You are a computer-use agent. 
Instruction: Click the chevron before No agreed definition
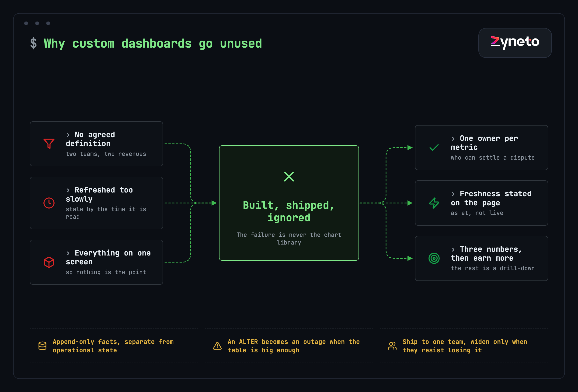point(68,135)
